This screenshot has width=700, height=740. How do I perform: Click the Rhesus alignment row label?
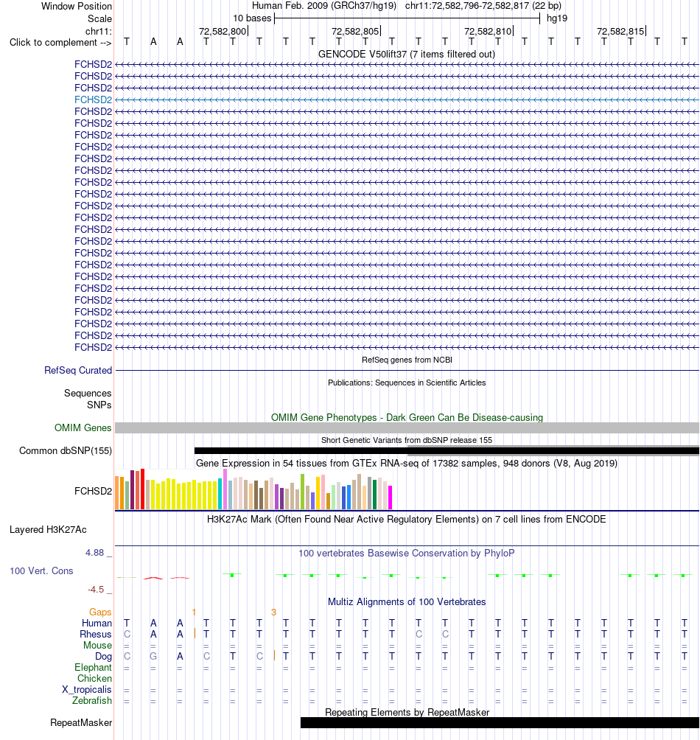tap(96, 635)
